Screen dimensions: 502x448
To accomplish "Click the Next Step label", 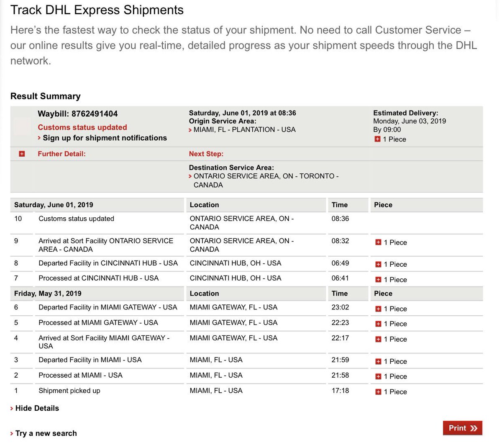I will tap(206, 154).
